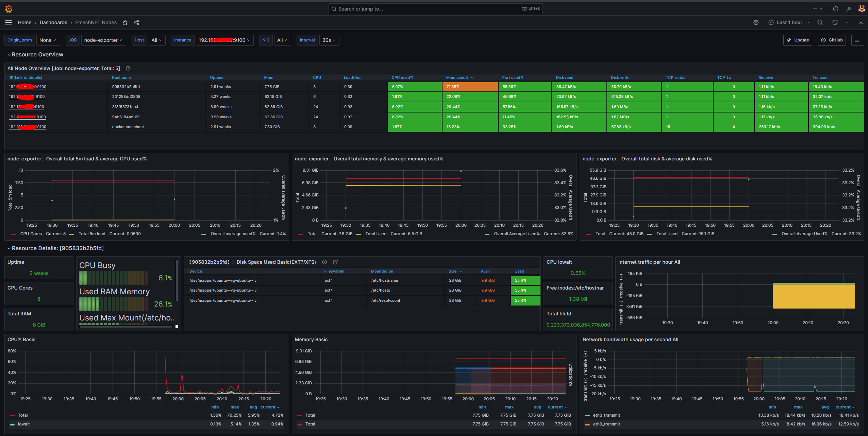Toggle Total Used series in memory legend
The width and height of the screenshot is (868, 436).
[375, 234]
